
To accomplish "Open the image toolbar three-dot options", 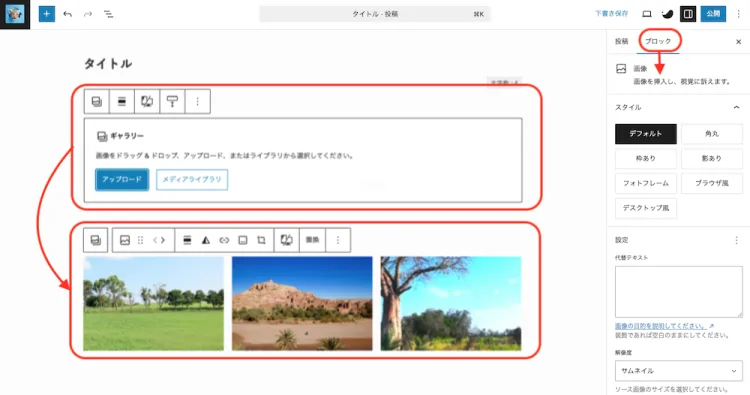I will coord(338,240).
